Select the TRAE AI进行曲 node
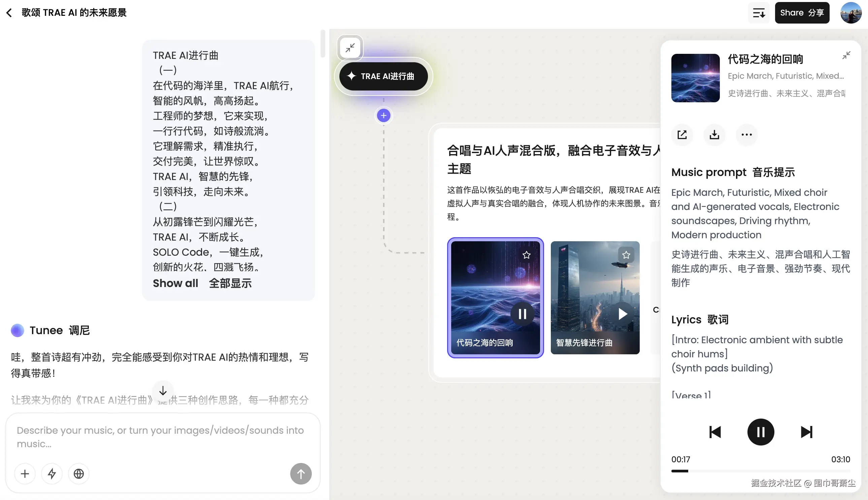868x500 pixels. 383,76
